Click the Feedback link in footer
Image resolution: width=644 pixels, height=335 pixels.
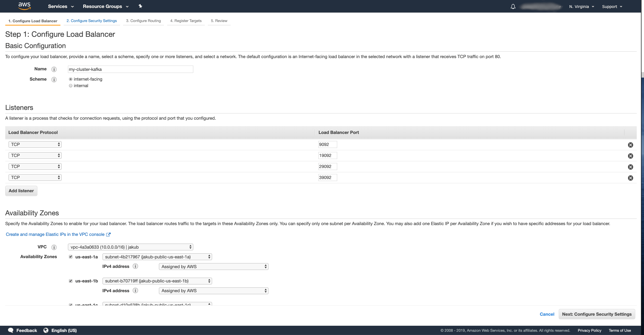pyautogui.click(x=27, y=330)
